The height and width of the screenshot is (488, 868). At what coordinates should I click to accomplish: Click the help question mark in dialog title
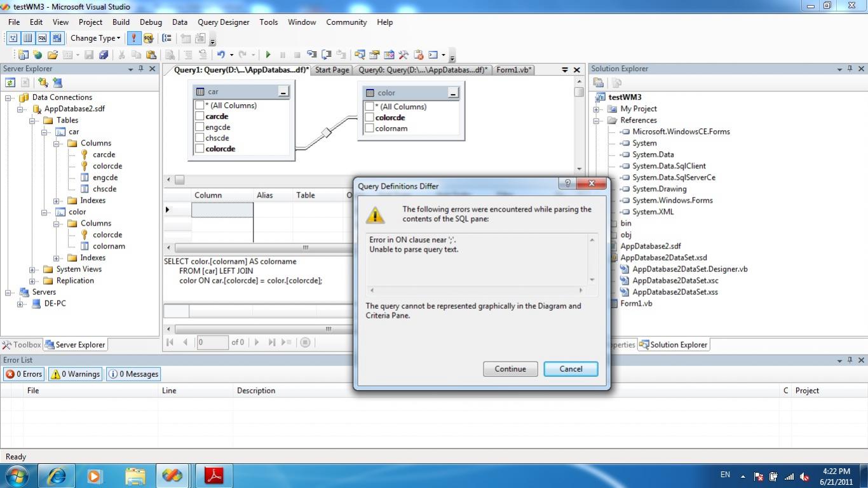(567, 184)
